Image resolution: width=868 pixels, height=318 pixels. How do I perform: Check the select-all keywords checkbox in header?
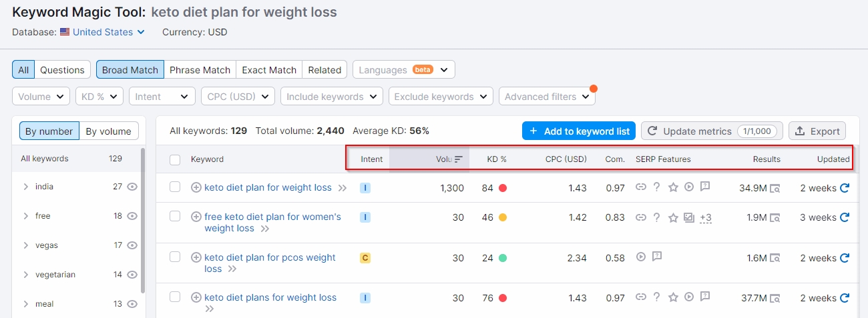click(175, 159)
